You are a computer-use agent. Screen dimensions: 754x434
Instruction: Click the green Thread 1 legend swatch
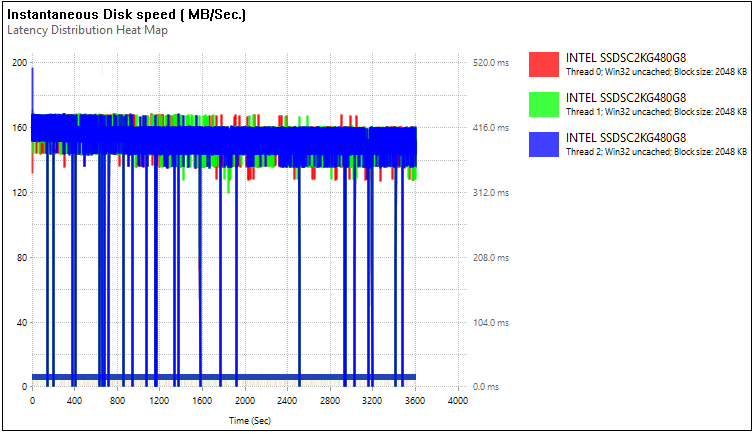point(544,104)
